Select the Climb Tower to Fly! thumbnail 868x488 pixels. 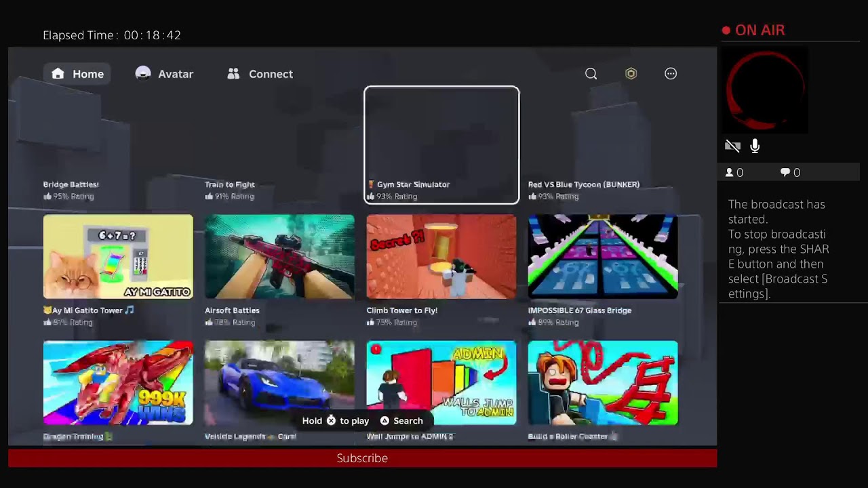[x=441, y=257]
